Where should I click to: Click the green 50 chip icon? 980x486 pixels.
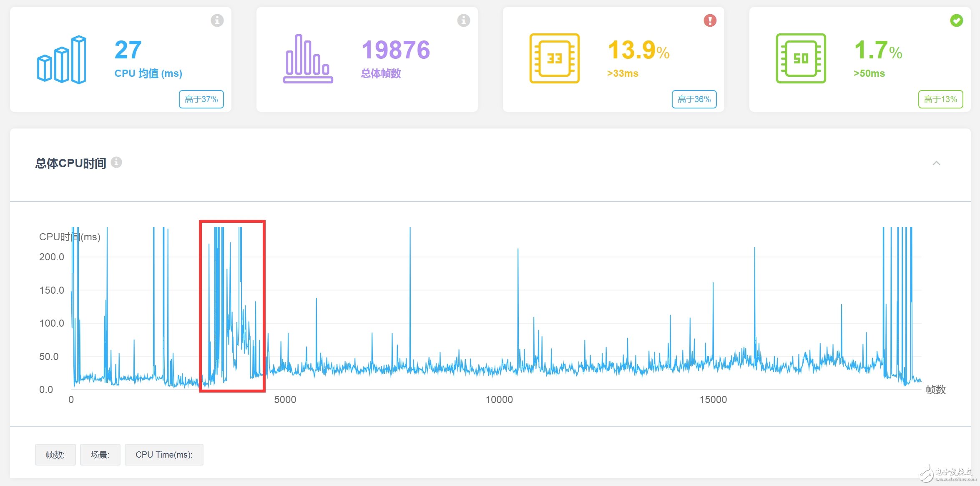(801, 58)
